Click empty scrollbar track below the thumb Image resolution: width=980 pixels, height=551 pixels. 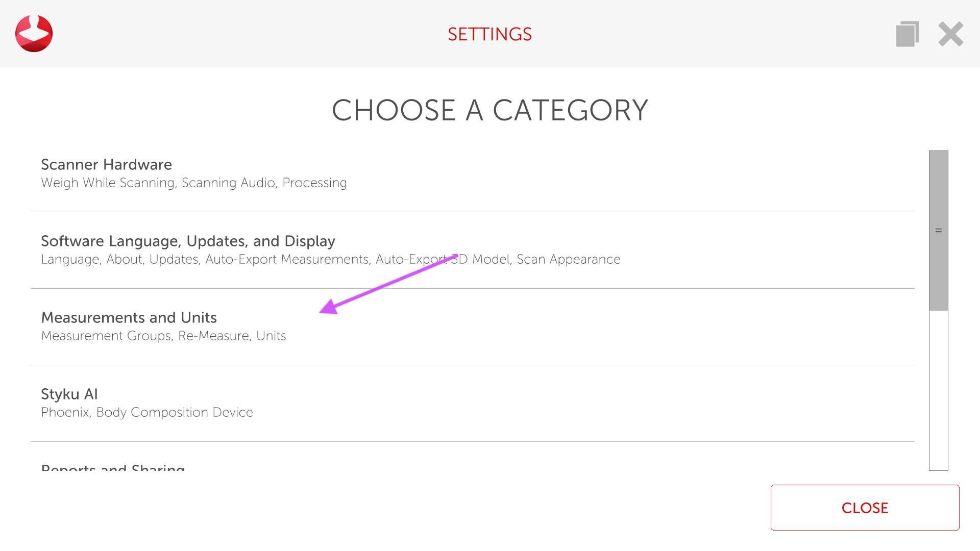pos(938,393)
